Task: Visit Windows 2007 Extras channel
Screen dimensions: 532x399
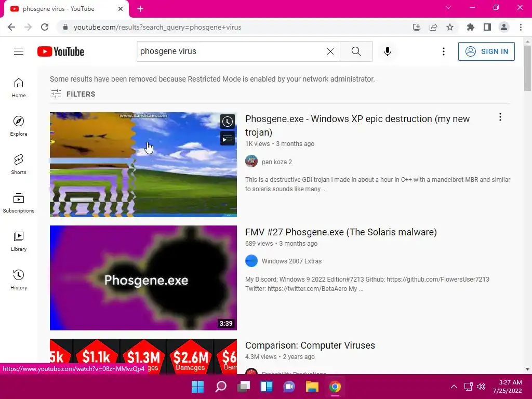Action: (x=291, y=261)
